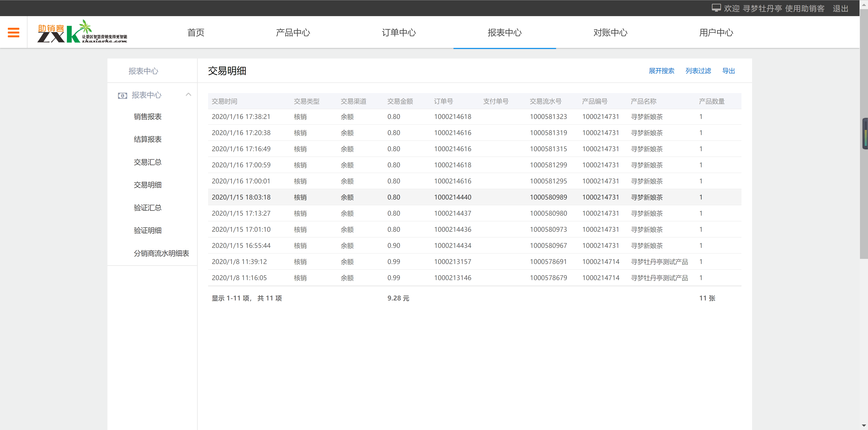The height and width of the screenshot is (430, 868).
Task: Expand the search panel via 展开搜索
Action: (x=661, y=71)
